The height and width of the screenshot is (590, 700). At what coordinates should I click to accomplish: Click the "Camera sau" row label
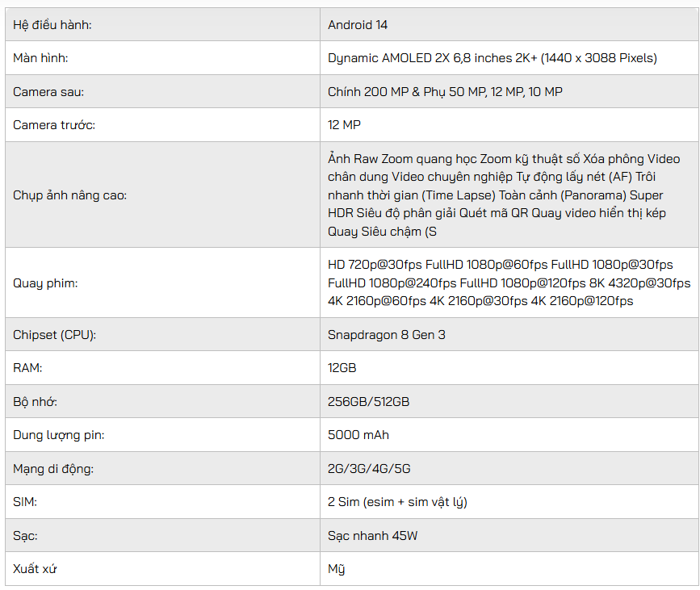[x=48, y=92]
